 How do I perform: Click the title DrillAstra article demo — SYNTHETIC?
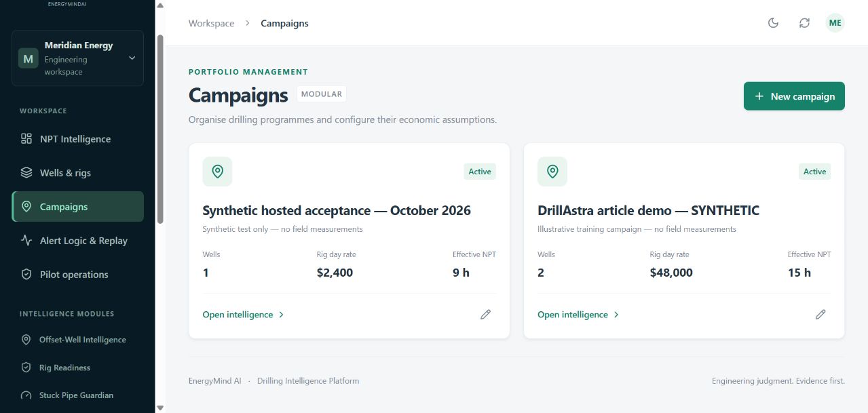tap(648, 210)
